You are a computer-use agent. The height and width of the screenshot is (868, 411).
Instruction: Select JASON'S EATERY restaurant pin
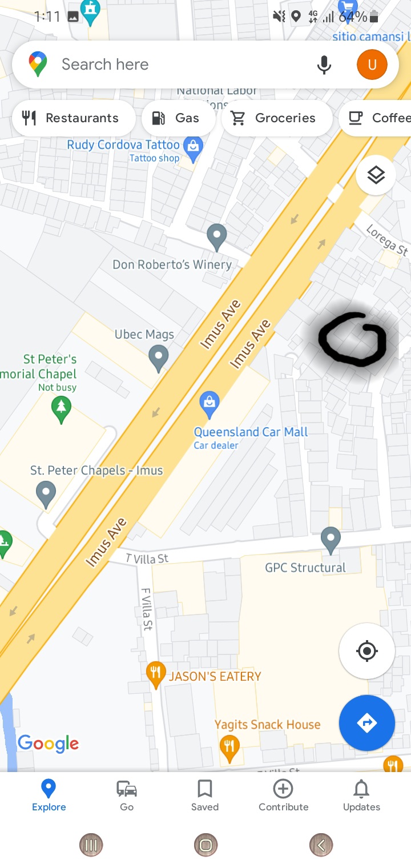tap(156, 676)
